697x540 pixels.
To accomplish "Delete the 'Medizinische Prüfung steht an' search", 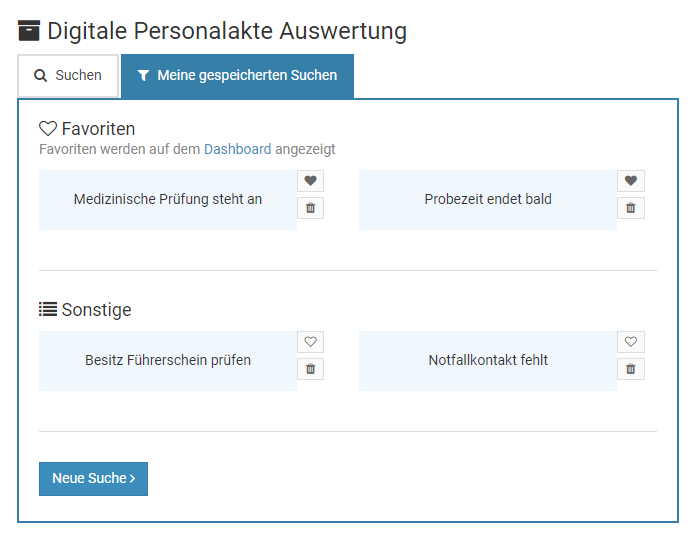I will click(x=310, y=208).
